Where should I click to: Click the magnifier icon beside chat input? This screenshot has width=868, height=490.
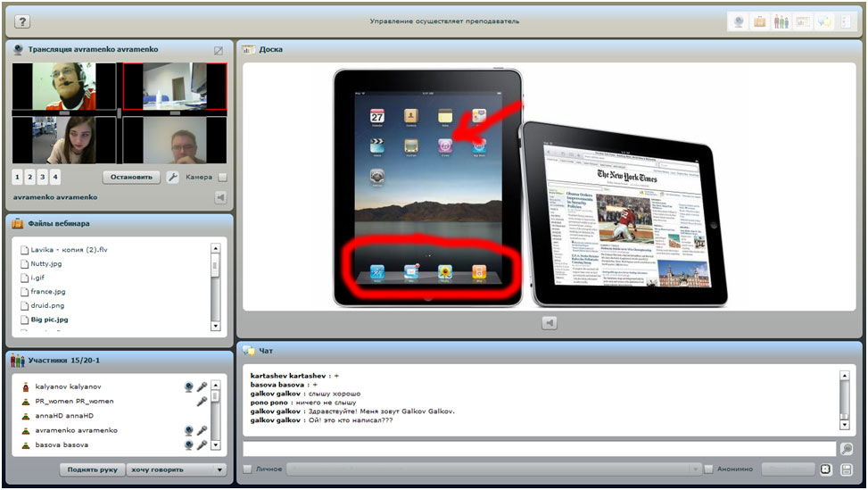coord(847,448)
